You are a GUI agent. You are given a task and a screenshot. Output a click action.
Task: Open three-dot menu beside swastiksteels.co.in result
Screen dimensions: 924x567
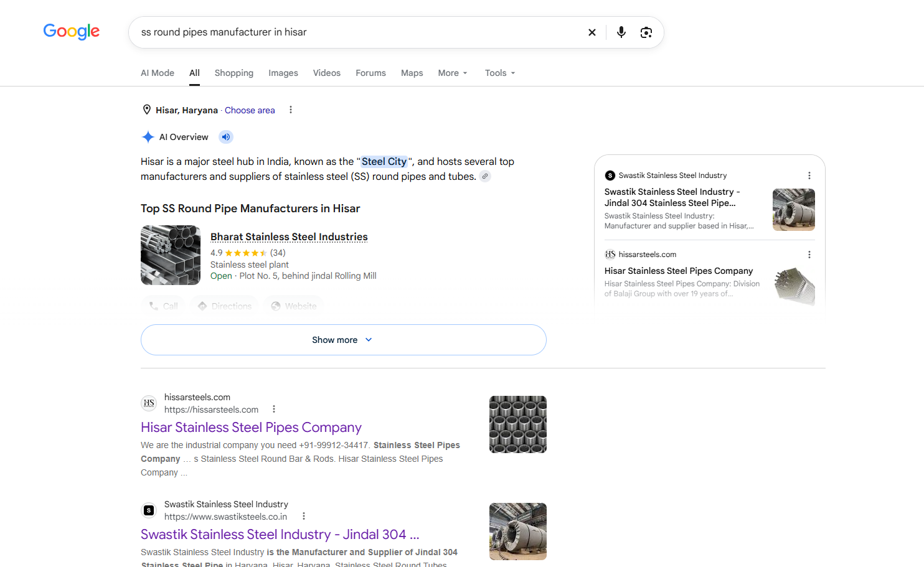(x=304, y=516)
